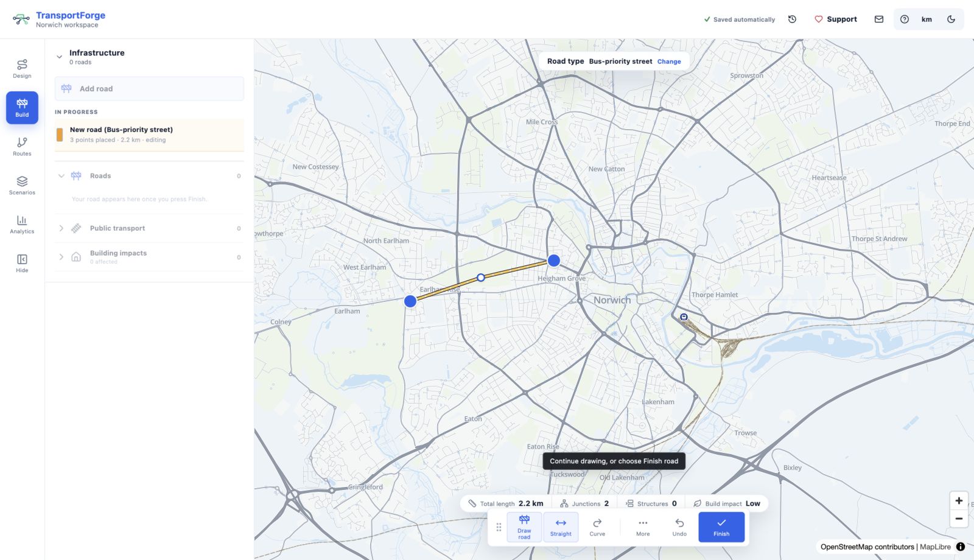
Task: Select the Straight segment mode
Action: pos(561,527)
